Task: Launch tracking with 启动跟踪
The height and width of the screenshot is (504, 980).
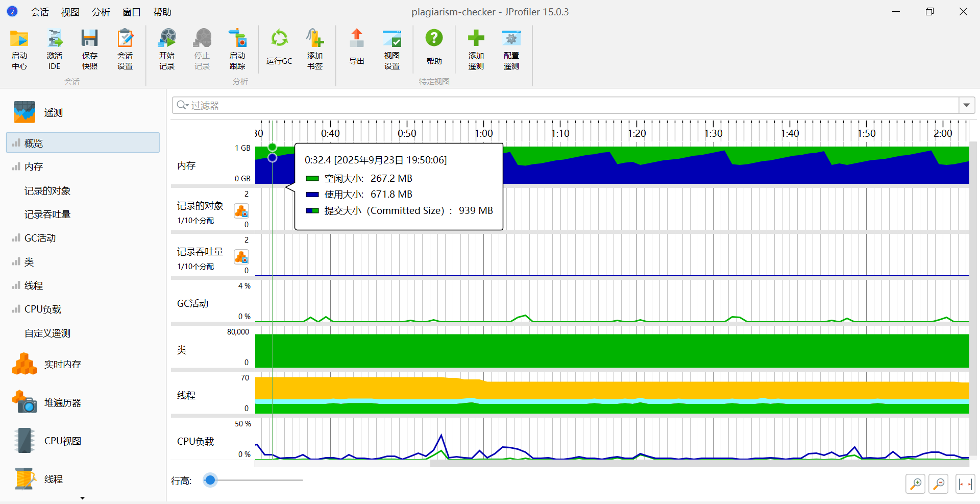Action: point(237,50)
